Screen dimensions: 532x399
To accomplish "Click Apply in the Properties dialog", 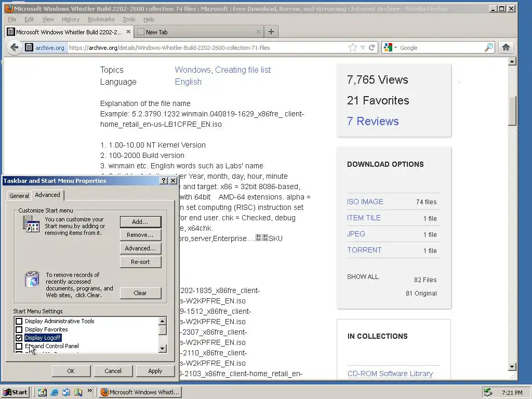I will click(x=155, y=371).
